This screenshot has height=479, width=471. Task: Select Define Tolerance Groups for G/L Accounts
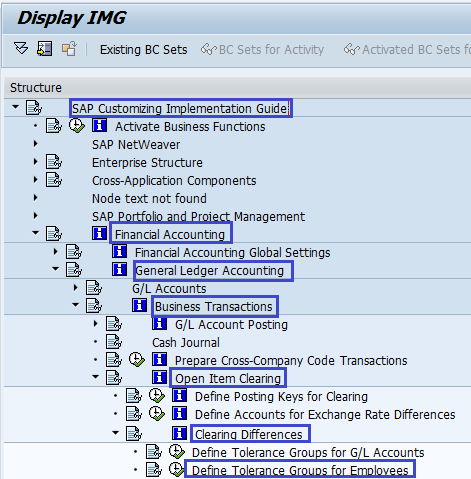click(308, 453)
